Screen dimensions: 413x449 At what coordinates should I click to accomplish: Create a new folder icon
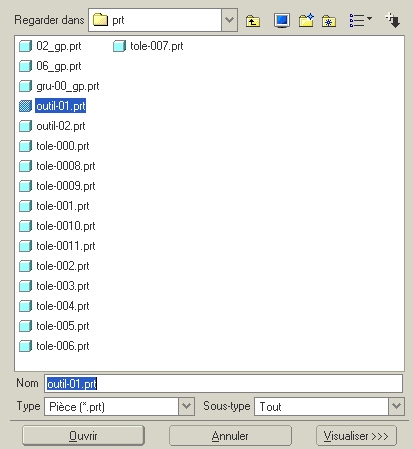point(306,21)
